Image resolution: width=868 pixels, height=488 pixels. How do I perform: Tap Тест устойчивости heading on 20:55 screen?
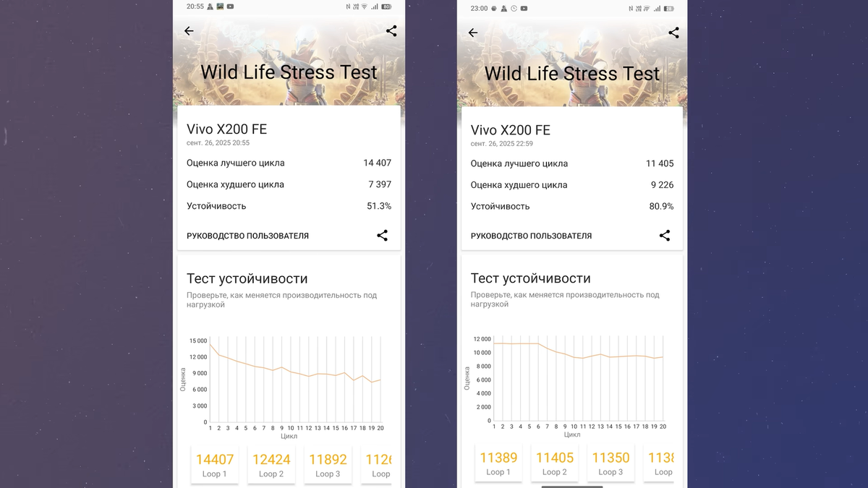[x=247, y=278]
